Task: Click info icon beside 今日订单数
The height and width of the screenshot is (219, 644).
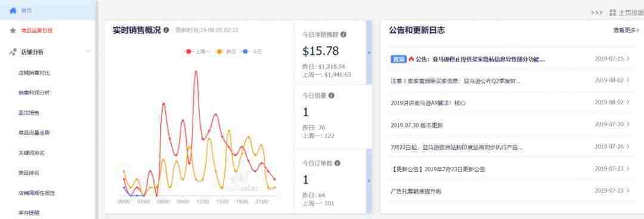Action: [337, 163]
